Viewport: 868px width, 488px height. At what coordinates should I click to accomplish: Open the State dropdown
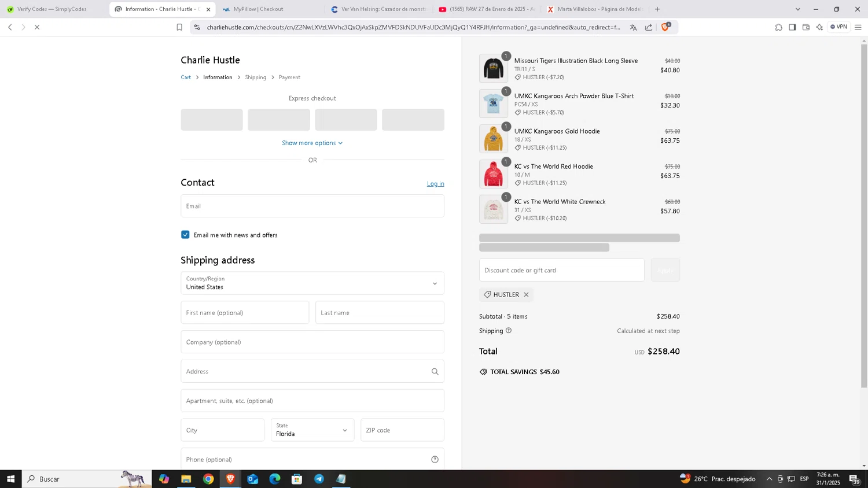(312, 430)
